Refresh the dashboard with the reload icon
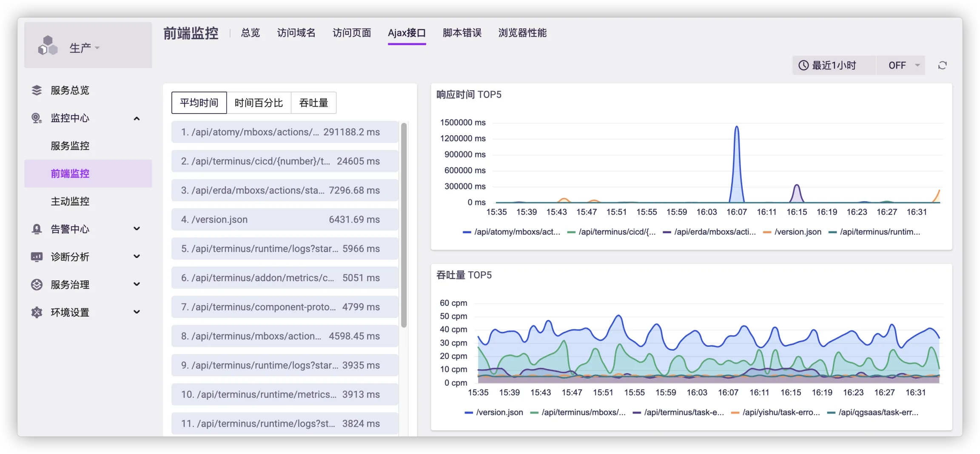 coord(943,66)
